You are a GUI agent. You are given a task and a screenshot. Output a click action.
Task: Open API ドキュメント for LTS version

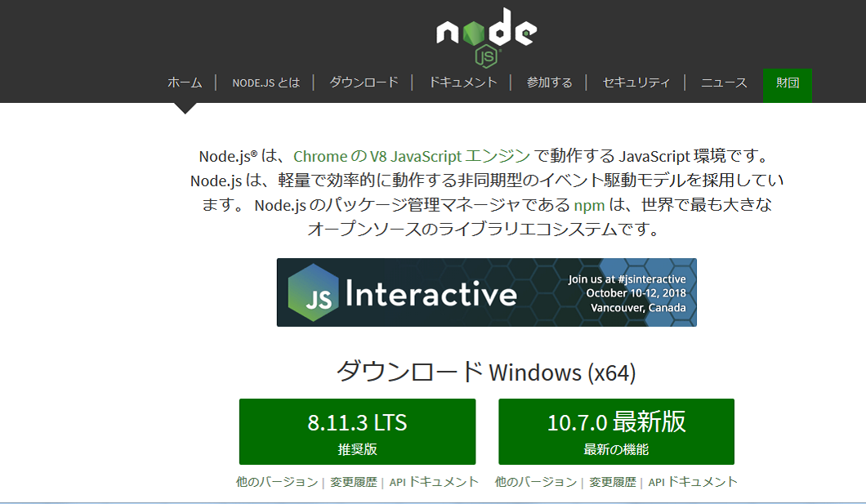point(434,482)
